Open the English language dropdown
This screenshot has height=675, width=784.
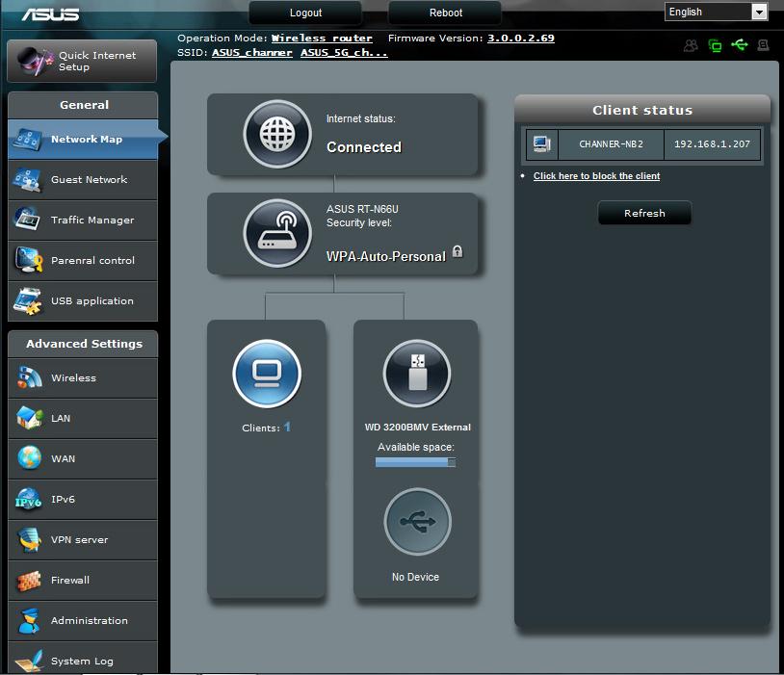tap(716, 12)
